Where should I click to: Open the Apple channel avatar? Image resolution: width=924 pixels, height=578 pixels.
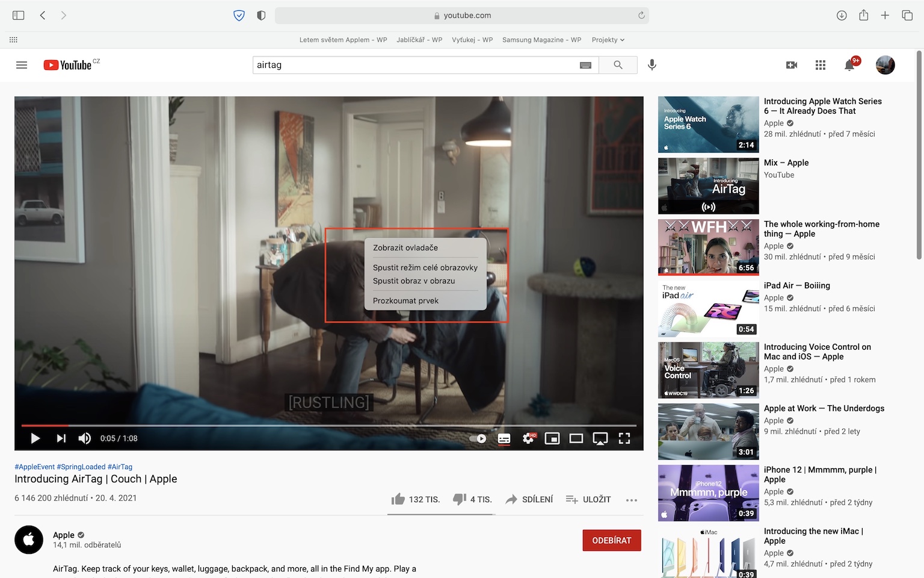click(x=29, y=540)
